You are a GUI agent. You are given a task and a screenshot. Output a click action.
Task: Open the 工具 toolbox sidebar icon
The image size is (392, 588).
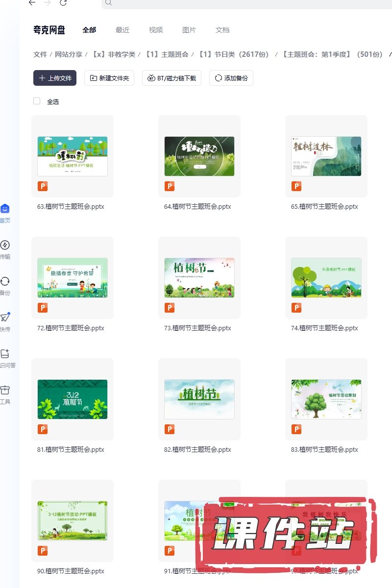pyautogui.click(x=5, y=391)
